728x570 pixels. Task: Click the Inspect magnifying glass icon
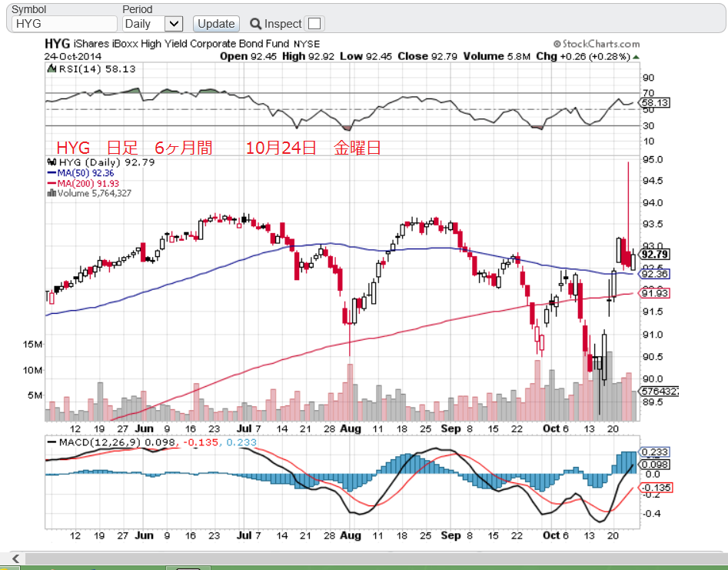point(255,24)
